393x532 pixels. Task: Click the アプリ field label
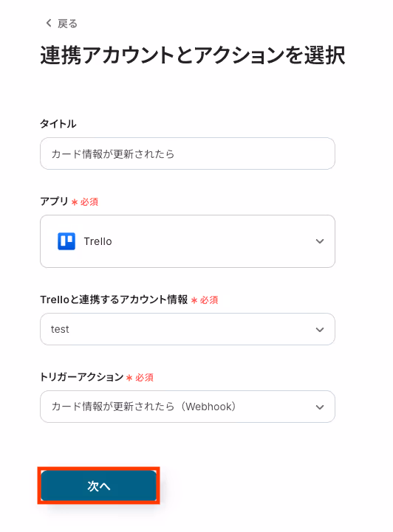point(55,201)
